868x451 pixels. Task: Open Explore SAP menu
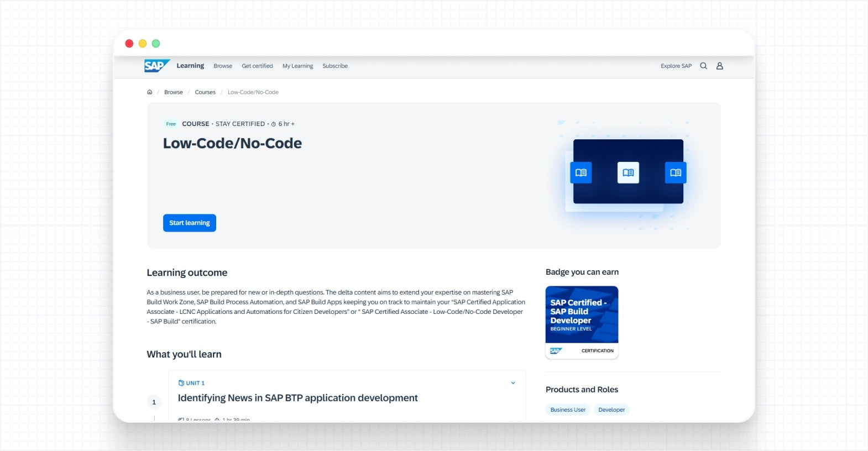[676, 66]
